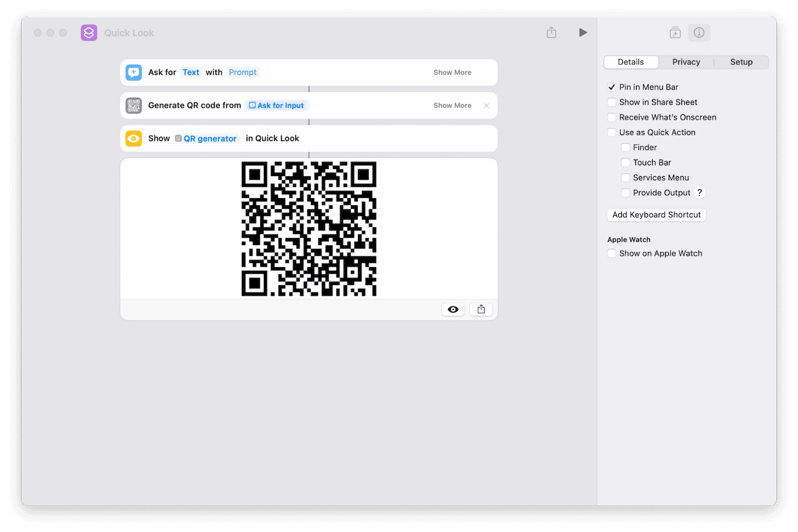Click Add Keyboard Shortcut button
Image resolution: width=798 pixels, height=532 pixels.
pos(656,215)
